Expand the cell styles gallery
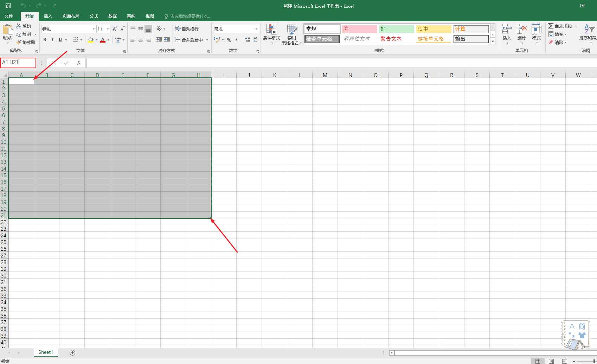Screen dimensions: 597x364 point(493,41)
